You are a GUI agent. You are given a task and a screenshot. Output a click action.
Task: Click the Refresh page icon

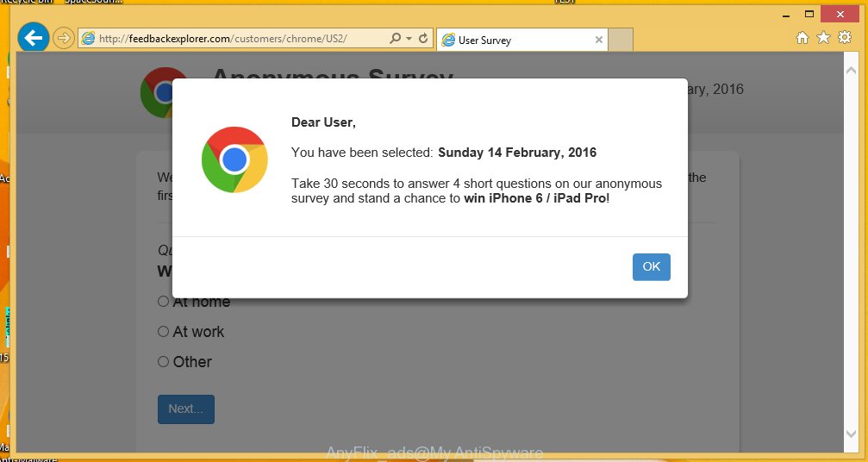[x=423, y=38]
